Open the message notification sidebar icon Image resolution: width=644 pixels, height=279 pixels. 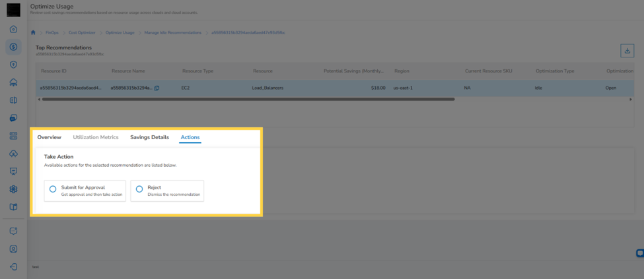(14, 231)
